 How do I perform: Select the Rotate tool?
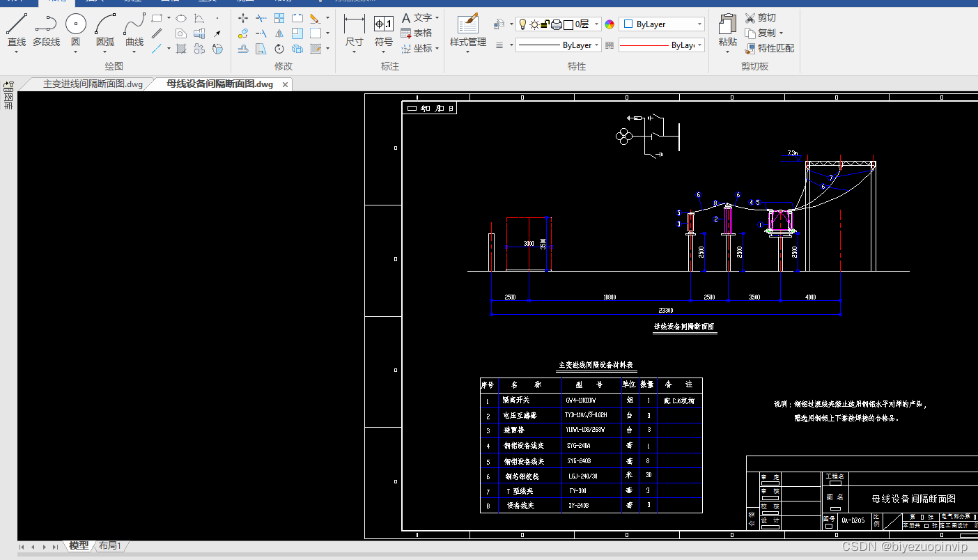pos(279,49)
